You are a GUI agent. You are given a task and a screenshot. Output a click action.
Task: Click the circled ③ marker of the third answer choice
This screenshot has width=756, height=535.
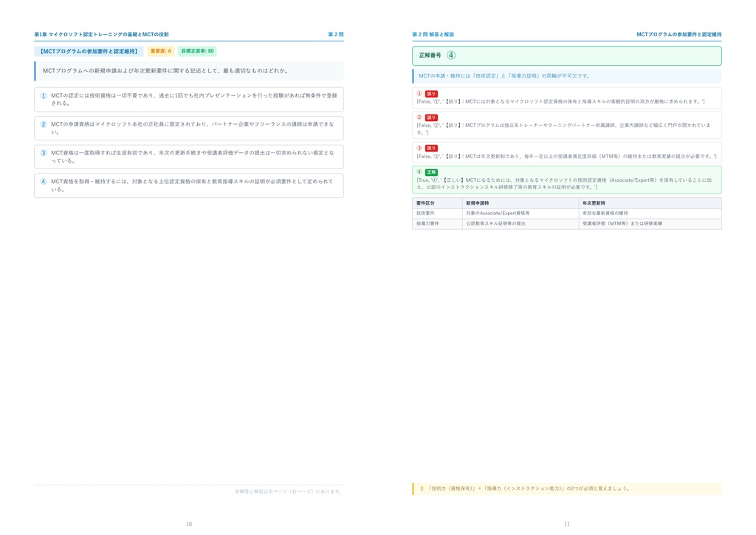click(44, 153)
